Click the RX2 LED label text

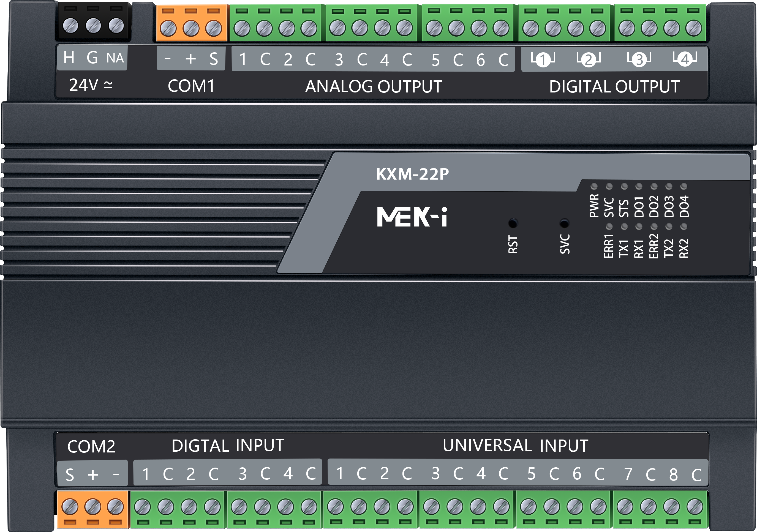click(x=684, y=248)
